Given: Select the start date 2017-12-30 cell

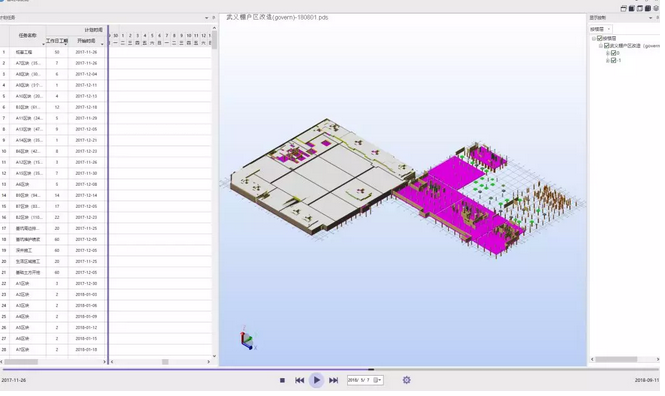Looking at the screenshot, I should pos(86,284).
